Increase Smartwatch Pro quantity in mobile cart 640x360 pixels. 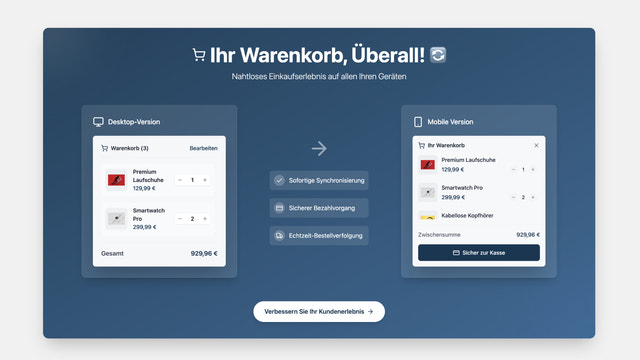point(533,197)
